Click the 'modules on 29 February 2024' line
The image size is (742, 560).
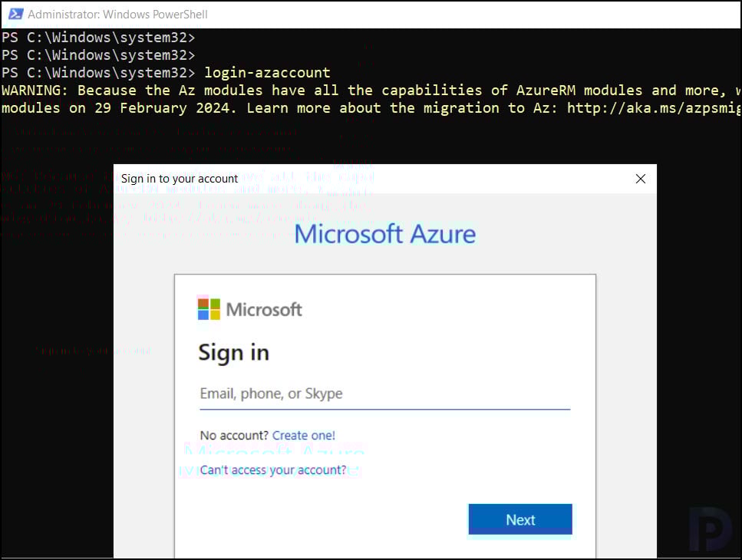point(371,108)
